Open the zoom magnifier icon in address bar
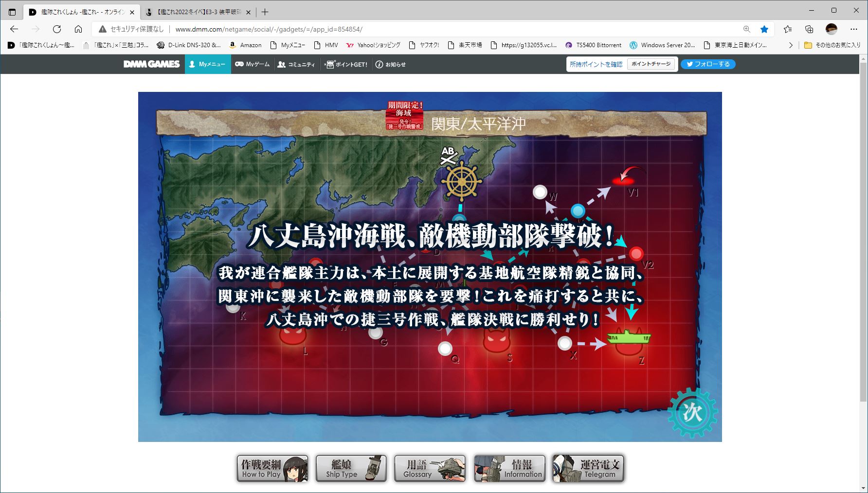This screenshot has width=868, height=493. pos(747,29)
